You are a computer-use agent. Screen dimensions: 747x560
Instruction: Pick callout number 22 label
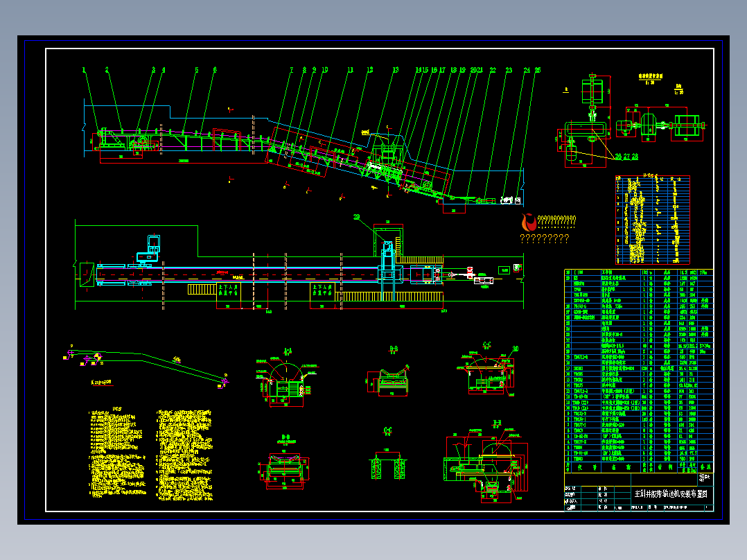click(493, 70)
